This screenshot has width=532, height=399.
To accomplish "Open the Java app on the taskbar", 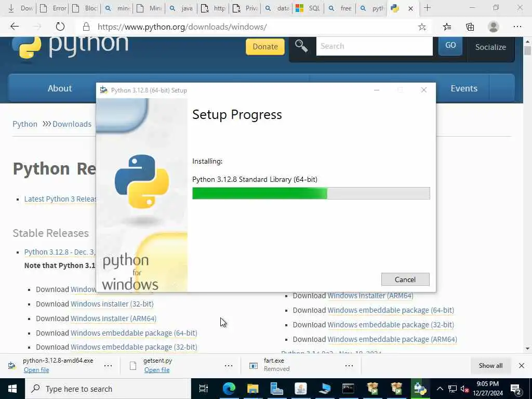I will click(301, 389).
